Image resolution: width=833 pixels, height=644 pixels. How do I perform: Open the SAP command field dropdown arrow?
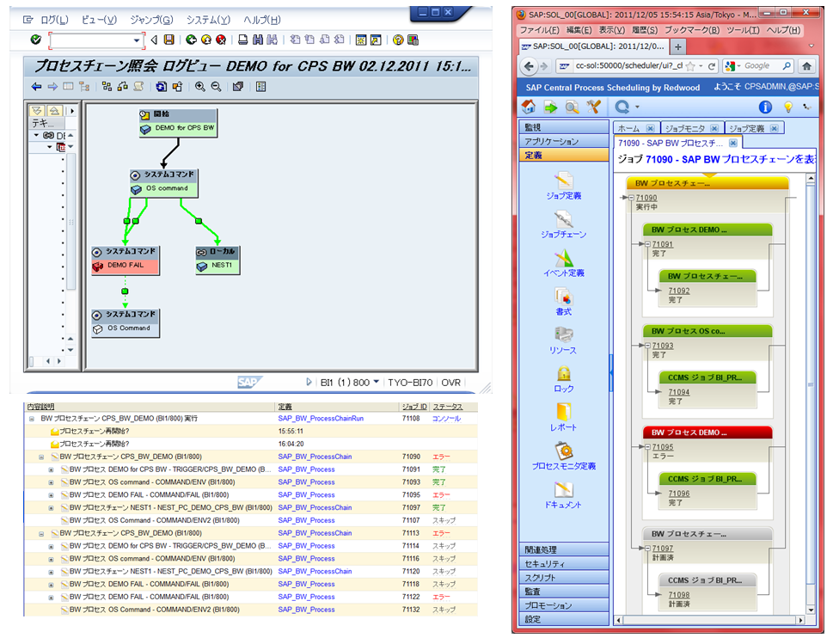click(137, 40)
